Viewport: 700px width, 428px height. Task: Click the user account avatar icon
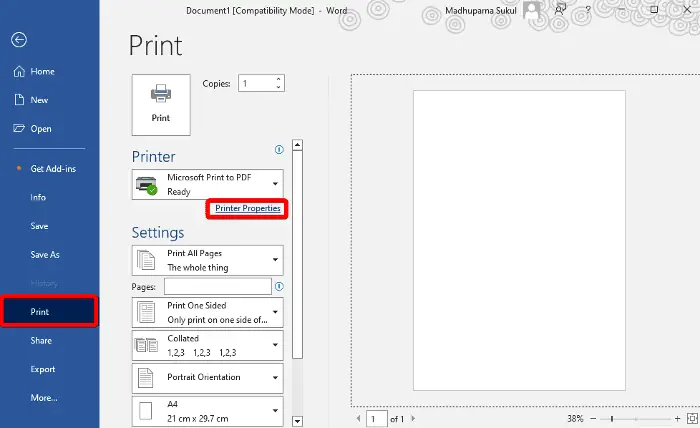click(531, 10)
